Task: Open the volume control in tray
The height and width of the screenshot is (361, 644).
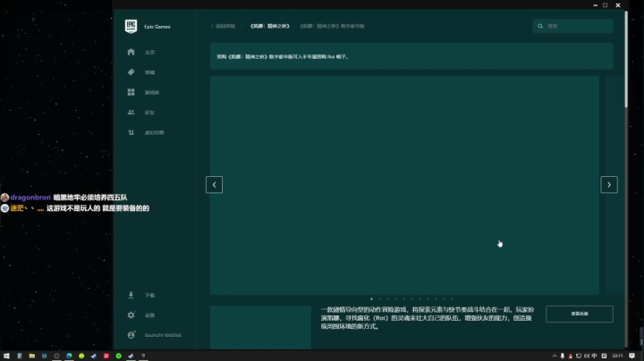Action: (x=587, y=356)
